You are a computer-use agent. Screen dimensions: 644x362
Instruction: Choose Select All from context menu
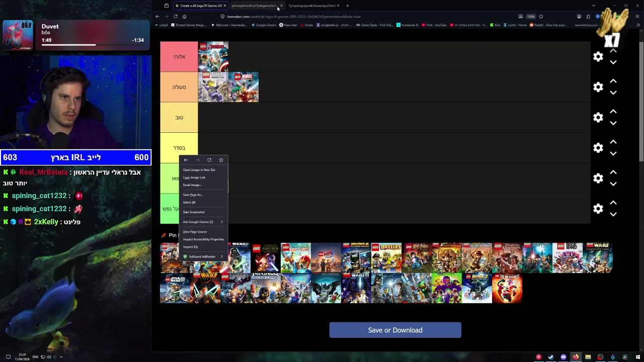[203, 202]
